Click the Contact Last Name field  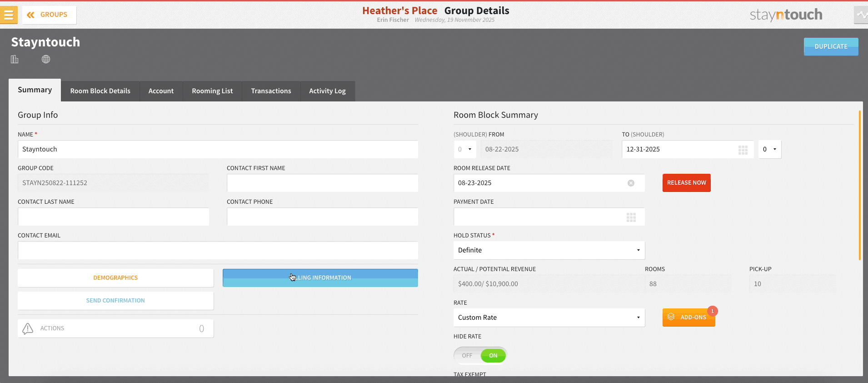[113, 217]
